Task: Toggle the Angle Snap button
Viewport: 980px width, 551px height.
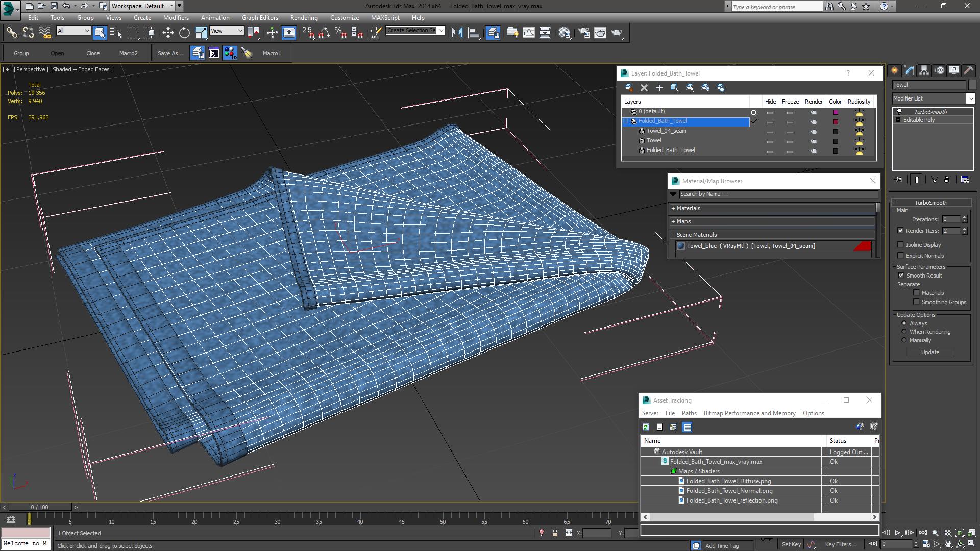Action: (x=324, y=33)
